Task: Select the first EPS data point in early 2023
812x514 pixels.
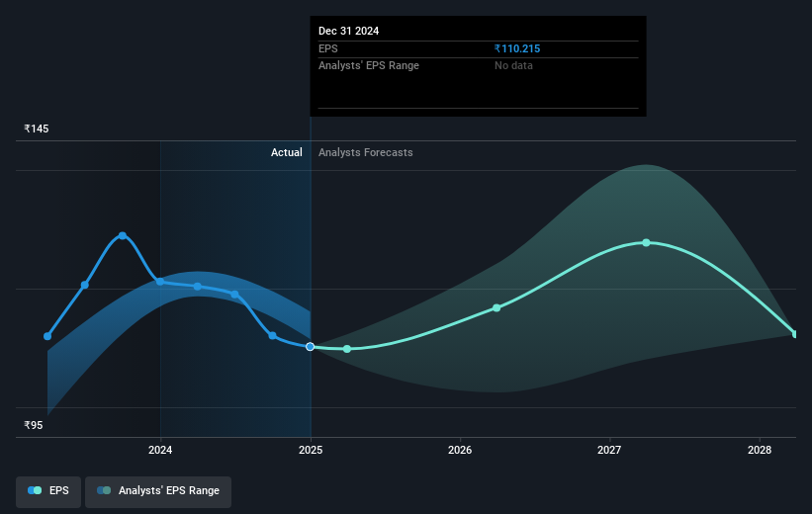Action: pyautogui.click(x=47, y=336)
